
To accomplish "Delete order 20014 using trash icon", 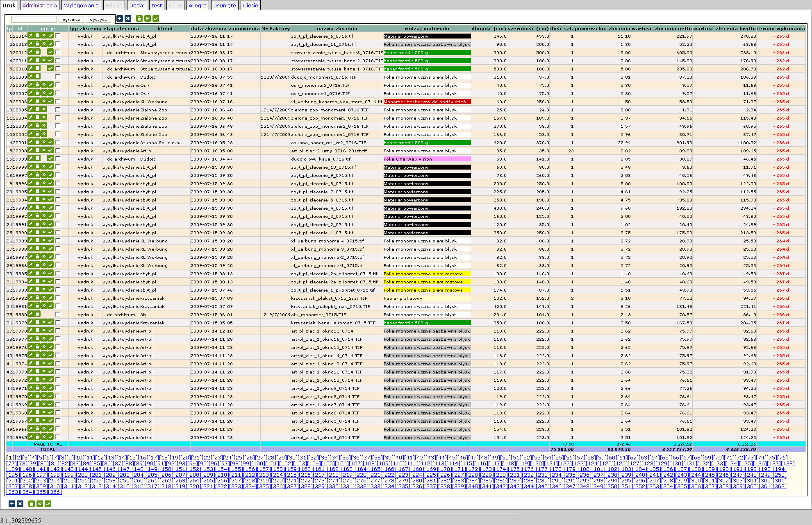I will pyautogui.click(x=37, y=36).
